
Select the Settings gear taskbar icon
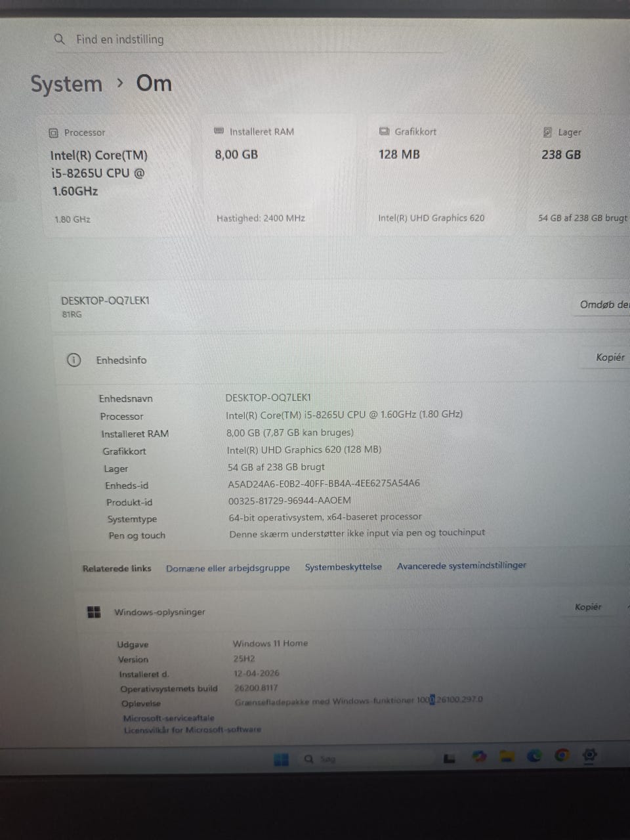[590, 755]
